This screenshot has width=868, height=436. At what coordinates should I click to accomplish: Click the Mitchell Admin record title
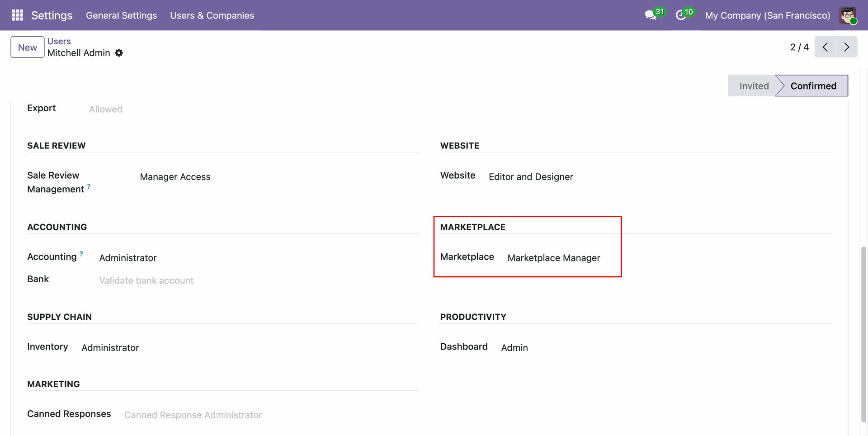click(x=79, y=53)
